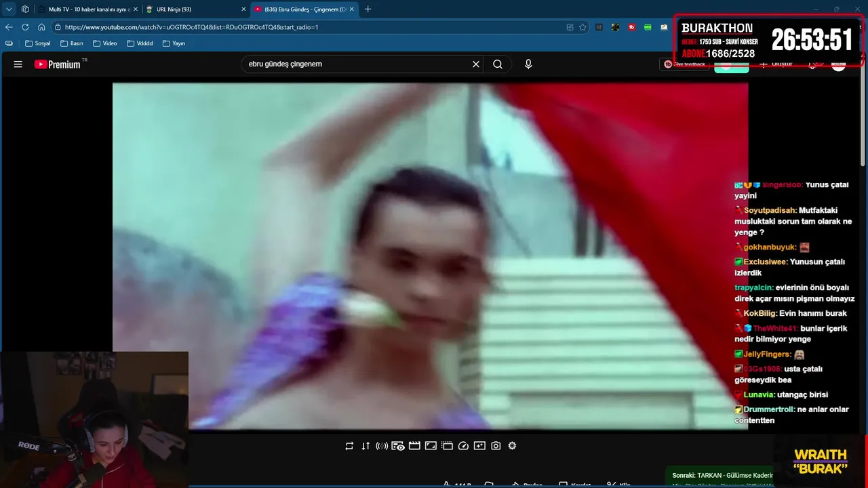The height and width of the screenshot is (488, 868).
Task: Click chat username Exclusiwee
Action: (766, 262)
